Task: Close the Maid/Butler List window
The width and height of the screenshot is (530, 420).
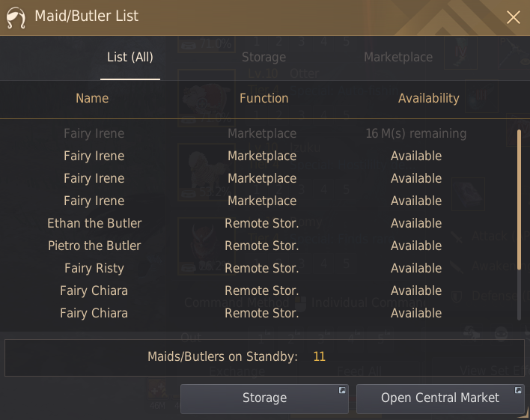Action: coord(513,17)
